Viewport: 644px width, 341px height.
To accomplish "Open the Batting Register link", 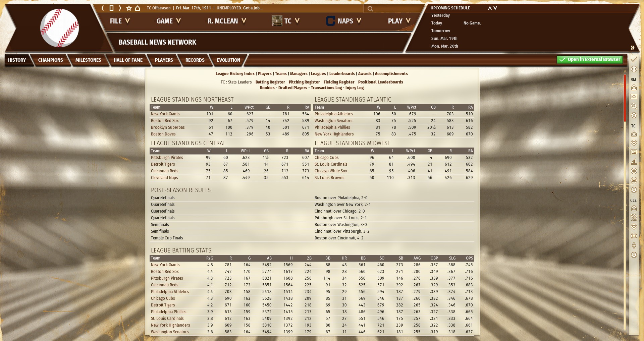I will 270,82.
